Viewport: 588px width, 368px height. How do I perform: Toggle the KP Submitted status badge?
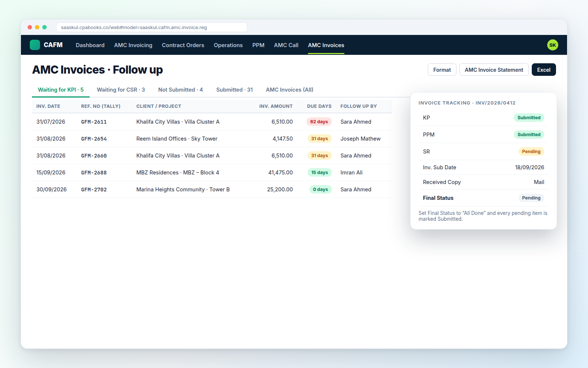pos(529,118)
